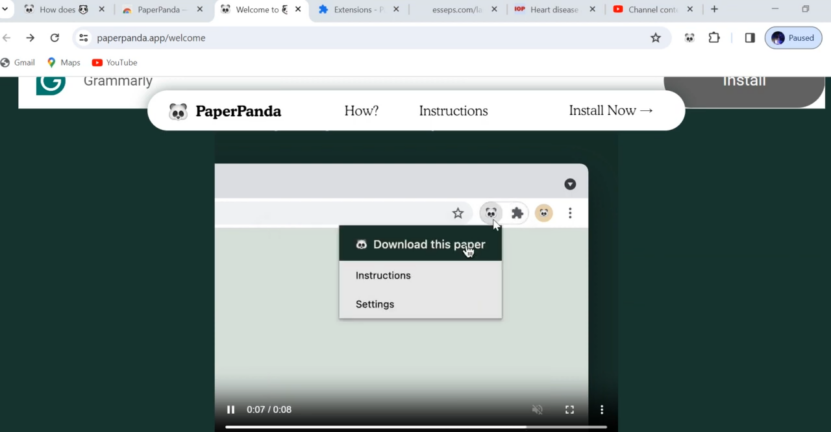Open the YouTube bookmark
This screenshot has height=432, width=831.
click(114, 63)
